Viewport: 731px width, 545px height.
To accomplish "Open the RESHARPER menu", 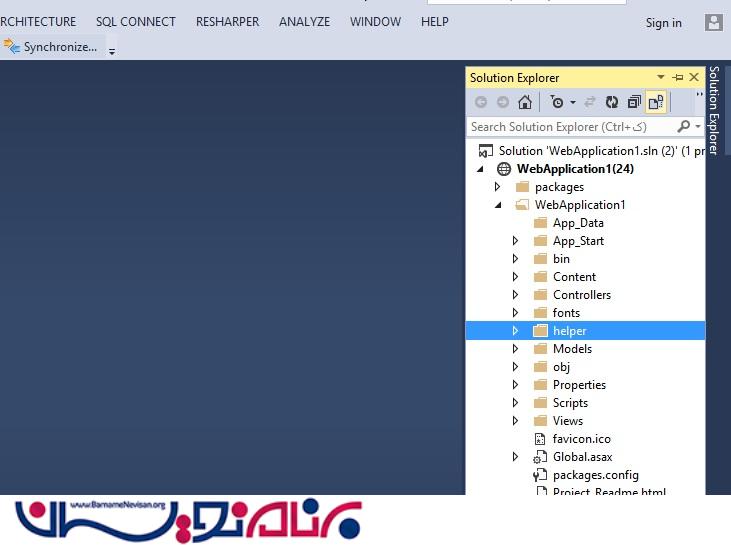I will (227, 22).
